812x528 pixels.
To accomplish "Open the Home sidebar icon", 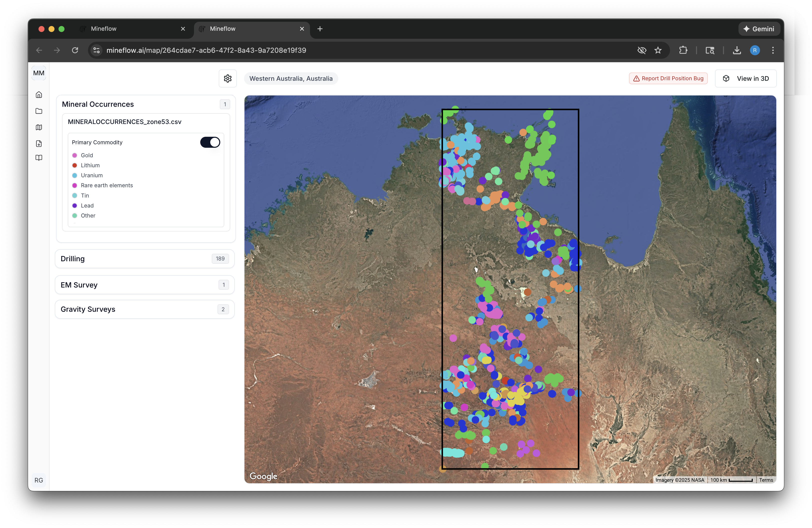I will click(x=38, y=94).
